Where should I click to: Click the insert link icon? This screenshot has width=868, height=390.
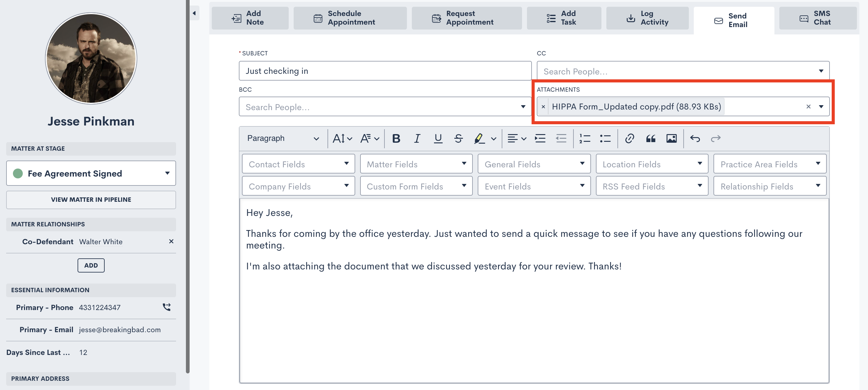tap(629, 138)
